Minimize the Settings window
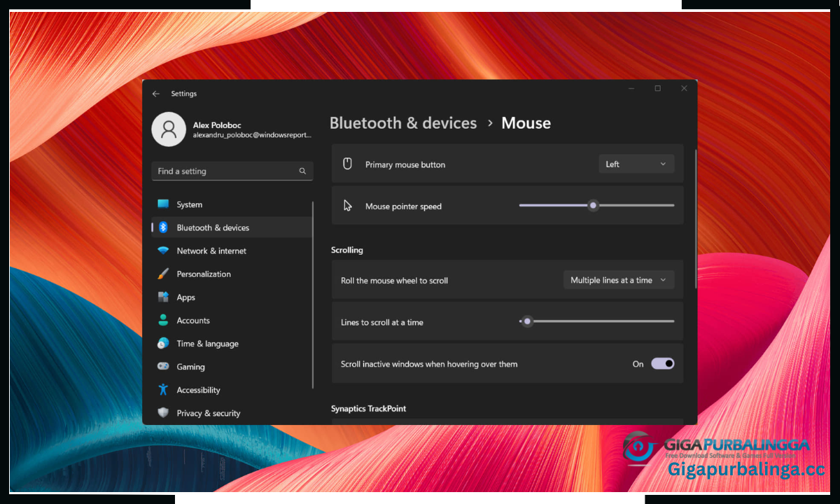840x504 pixels. (631, 89)
